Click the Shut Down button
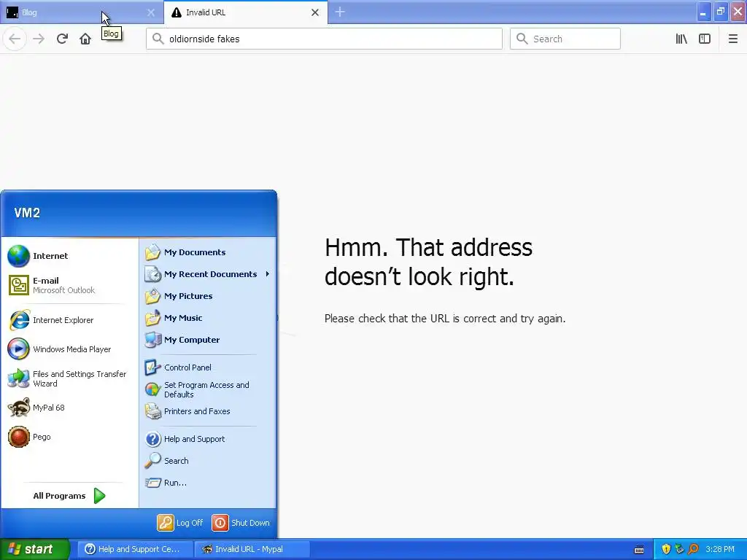Viewport: 747px width, 560px height. (241, 523)
